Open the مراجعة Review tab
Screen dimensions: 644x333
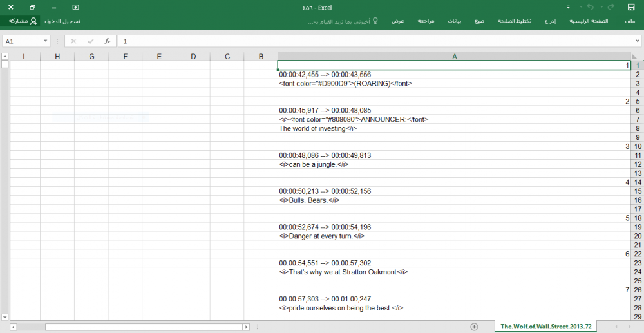click(426, 21)
